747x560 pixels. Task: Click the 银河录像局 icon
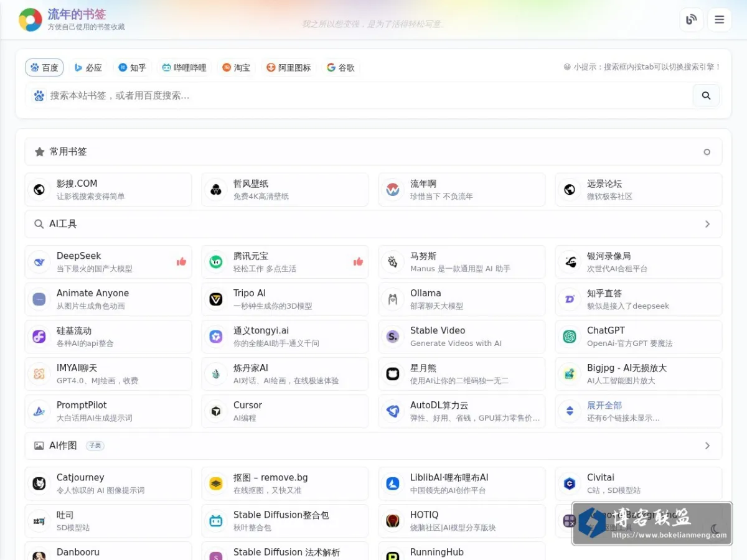(570, 262)
